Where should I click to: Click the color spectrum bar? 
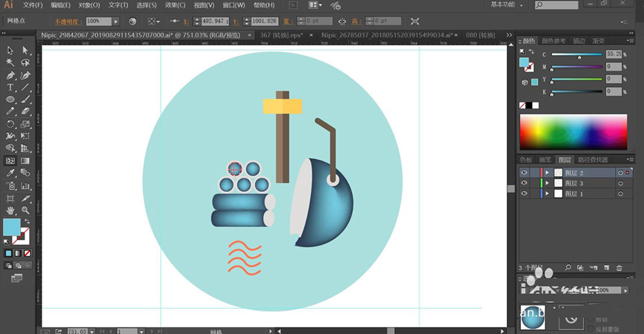coord(573,132)
